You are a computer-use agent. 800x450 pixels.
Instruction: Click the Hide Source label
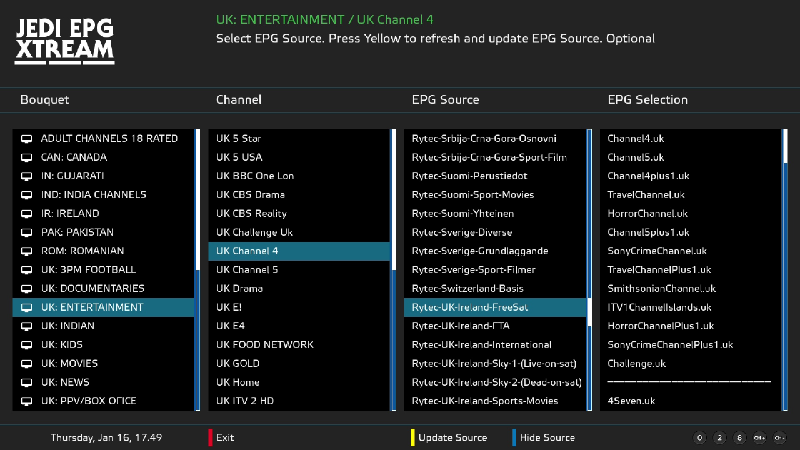point(547,438)
